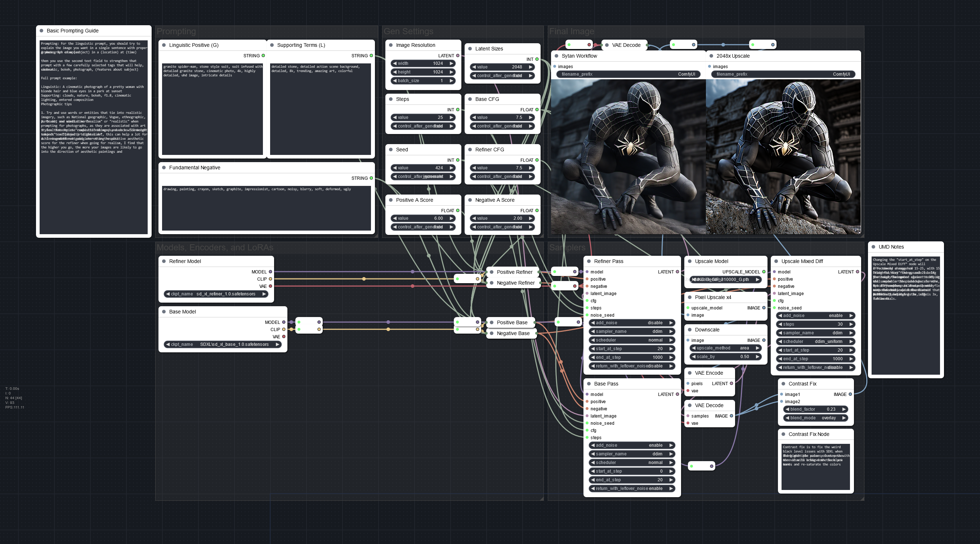The image size is (980, 544).
Task: Select the Samplers group title
Action: [x=567, y=247]
